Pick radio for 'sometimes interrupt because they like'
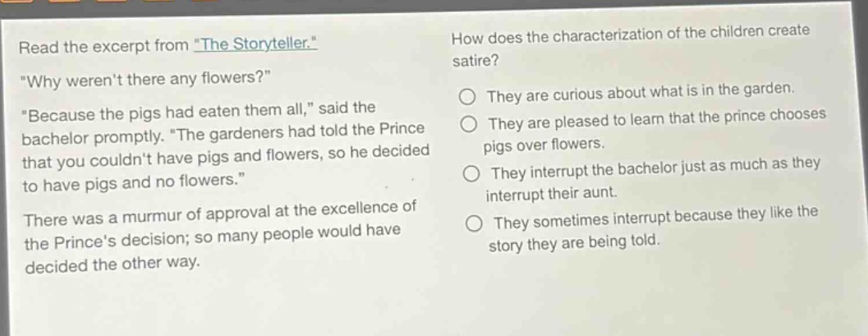 [x=474, y=225]
